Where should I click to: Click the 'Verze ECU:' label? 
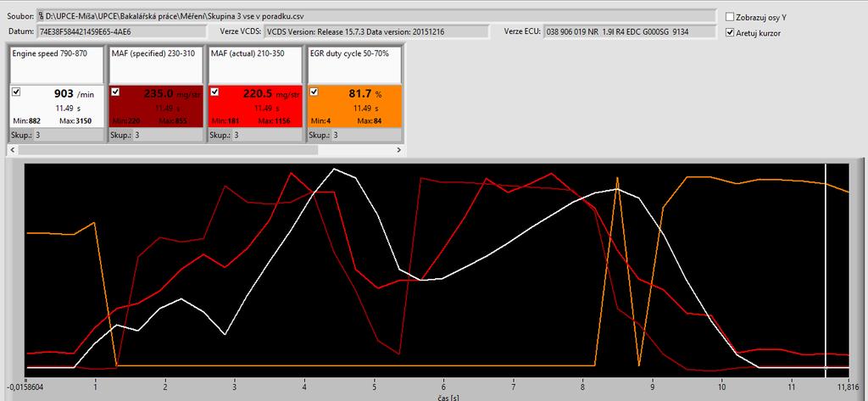pyautogui.click(x=522, y=32)
